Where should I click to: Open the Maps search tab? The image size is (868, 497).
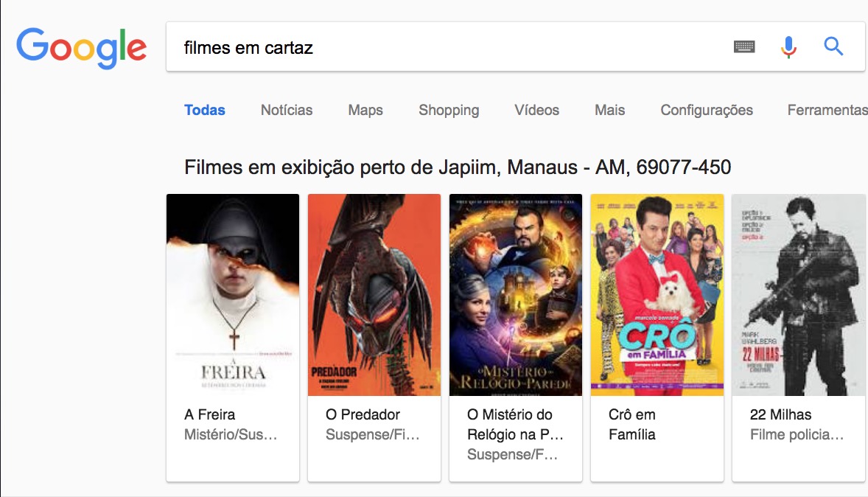click(365, 110)
